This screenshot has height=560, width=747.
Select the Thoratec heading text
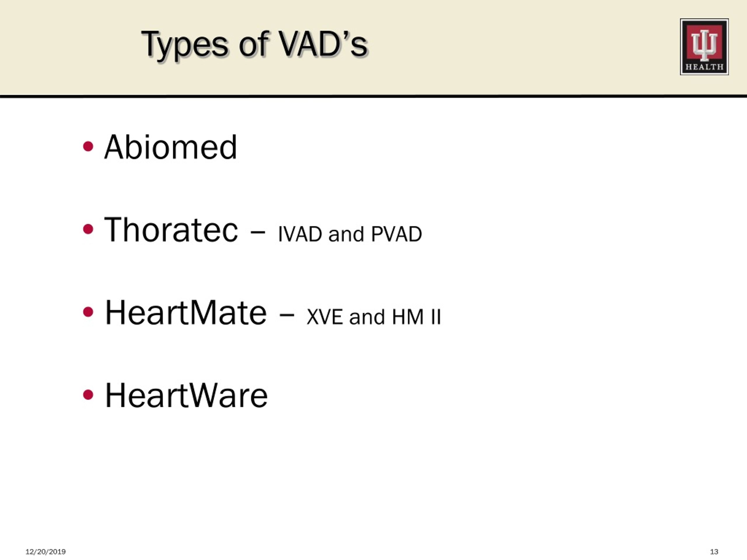point(171,230)
